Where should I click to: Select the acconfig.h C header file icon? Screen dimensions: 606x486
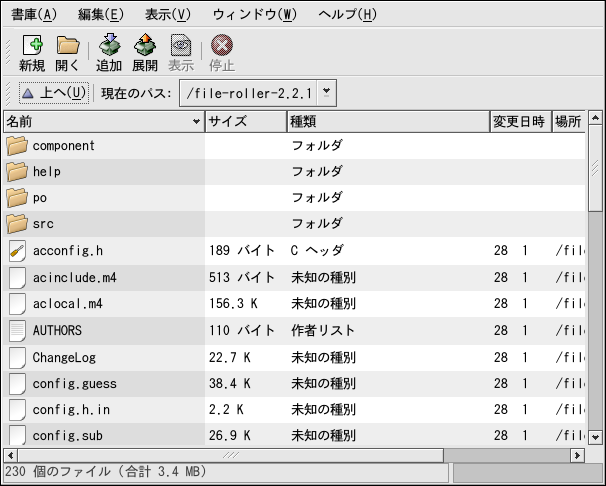coord(17,250)
